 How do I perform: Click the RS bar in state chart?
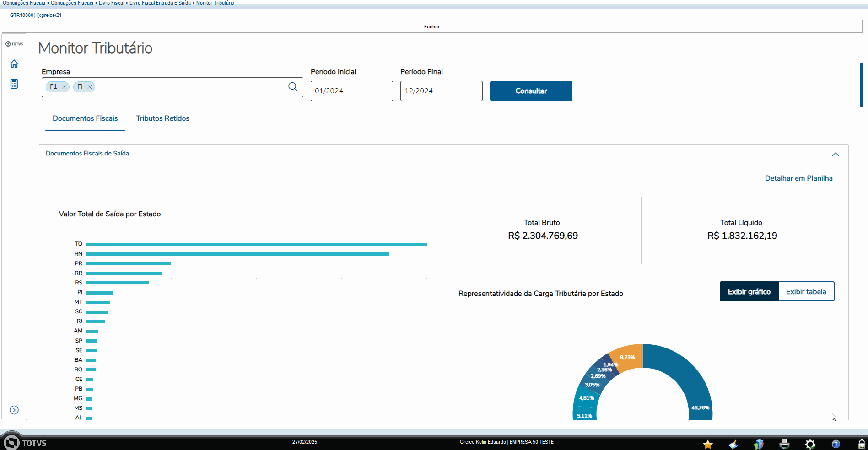(118, 283)
